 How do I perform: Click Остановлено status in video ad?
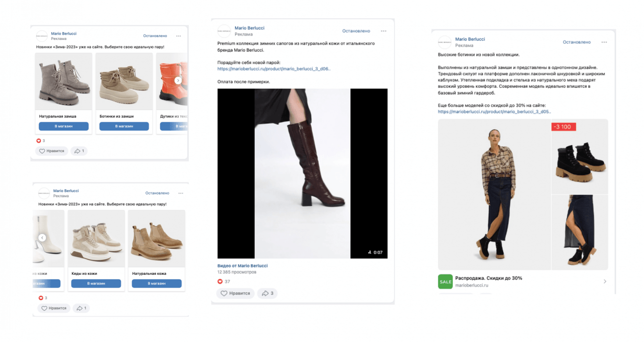[356, 31]
